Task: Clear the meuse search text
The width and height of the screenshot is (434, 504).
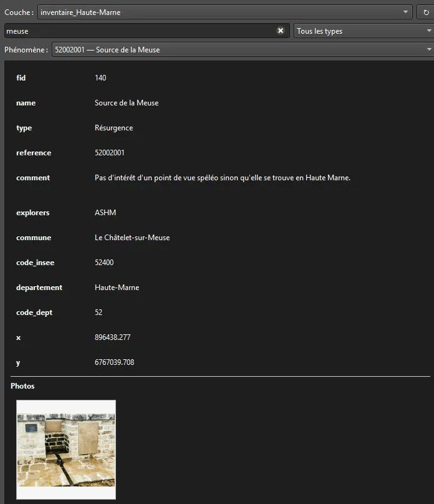Action: (x=281, y=31)
